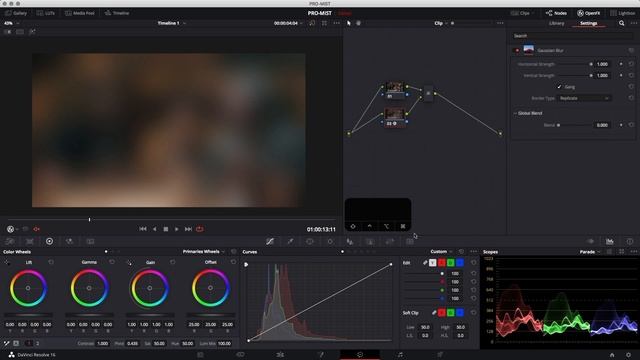The image size is (640, 360).
Task: Open the Color Wheels palette
Action: point(49,241)
